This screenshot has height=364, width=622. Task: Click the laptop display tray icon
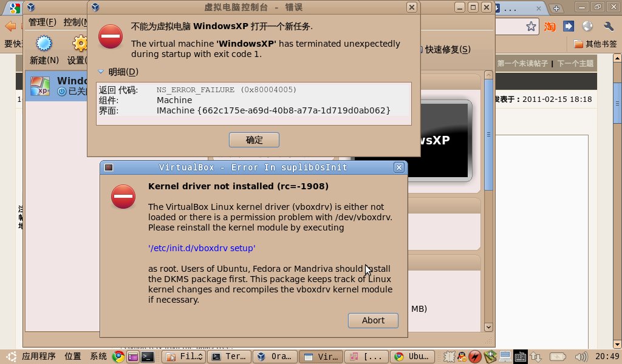505,357
